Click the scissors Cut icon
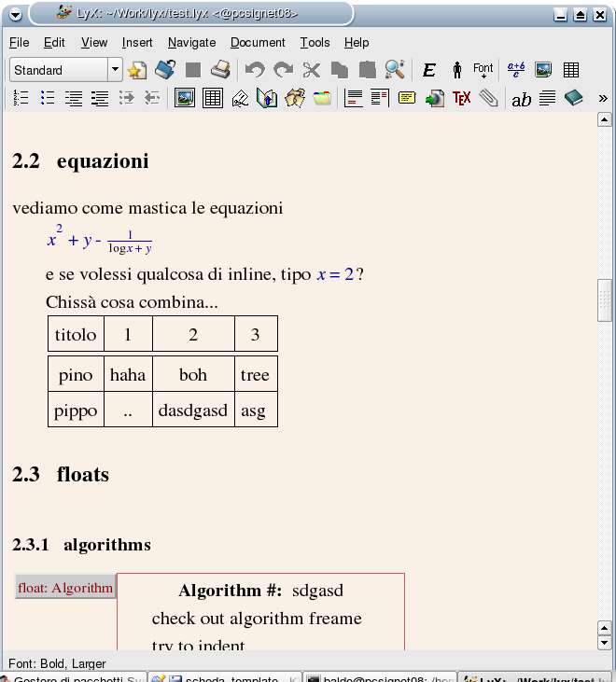 click(312, 70)
